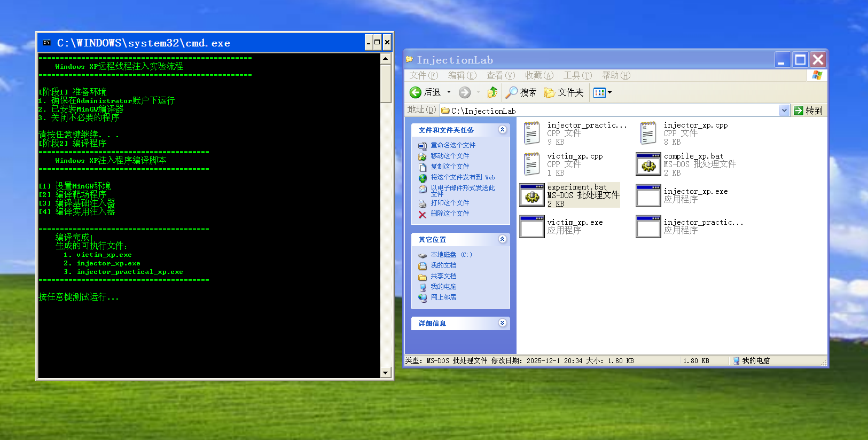Collapse the 文件和文件夹任务 panel
The width and height of the screenshot is (868, 440).
pyautogui.click(x=502, y=129)
